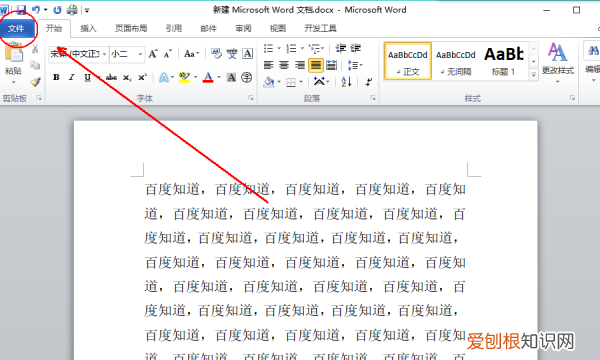This screenshot has width=600, height=360.
Task: Expand the styles gallery More arrow
Action: click(x=533, y=75)
